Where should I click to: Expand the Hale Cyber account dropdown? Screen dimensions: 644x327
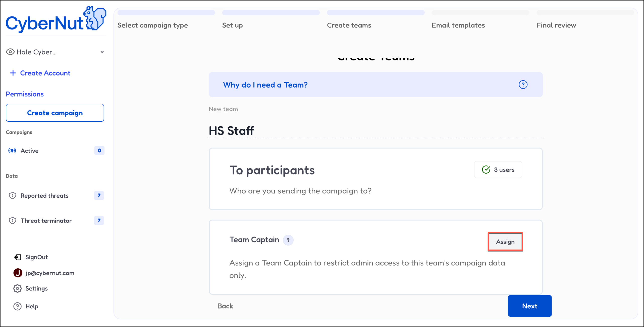click(x=102, y=52)
